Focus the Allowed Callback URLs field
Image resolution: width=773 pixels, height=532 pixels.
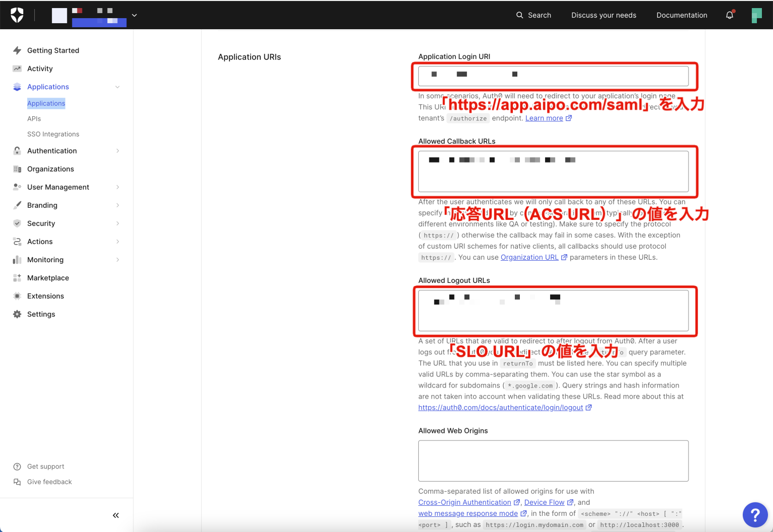coord(553,172)
